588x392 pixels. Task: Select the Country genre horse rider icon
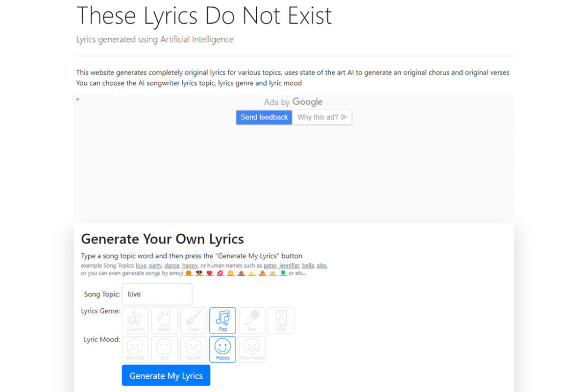point(135,321)
